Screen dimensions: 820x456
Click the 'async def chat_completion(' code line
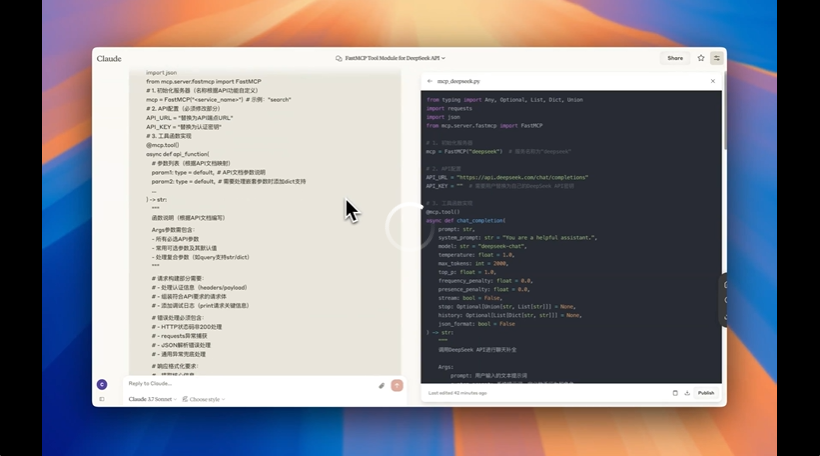[x=465, y=221]
